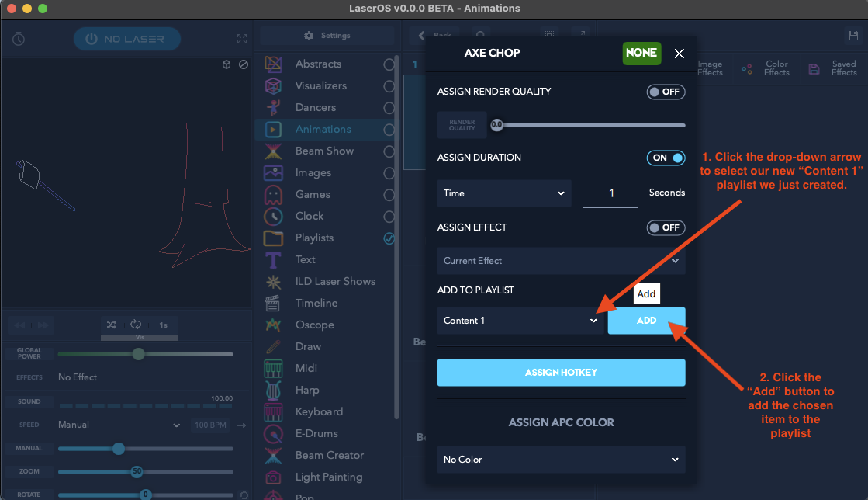Click the Global Power slider handle

point(138,354)
